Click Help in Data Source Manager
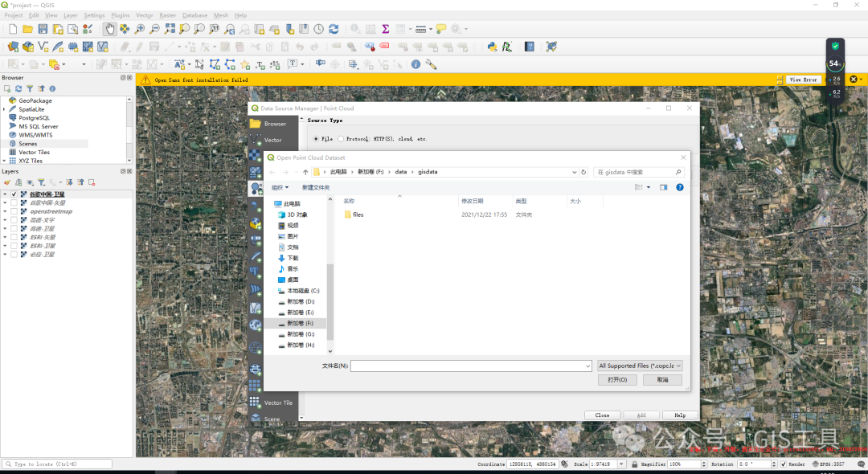This screenshot has width=868, height=474. tap(680, 415)
